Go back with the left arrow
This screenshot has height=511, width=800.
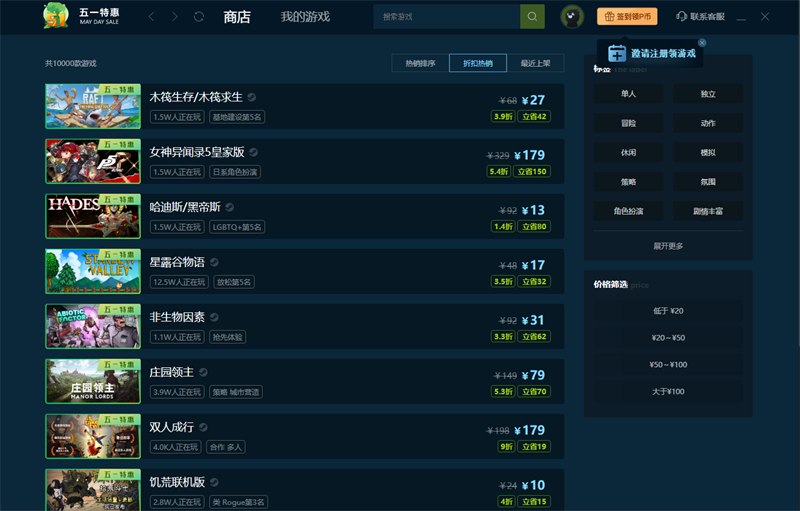click(x=151, y=17)
